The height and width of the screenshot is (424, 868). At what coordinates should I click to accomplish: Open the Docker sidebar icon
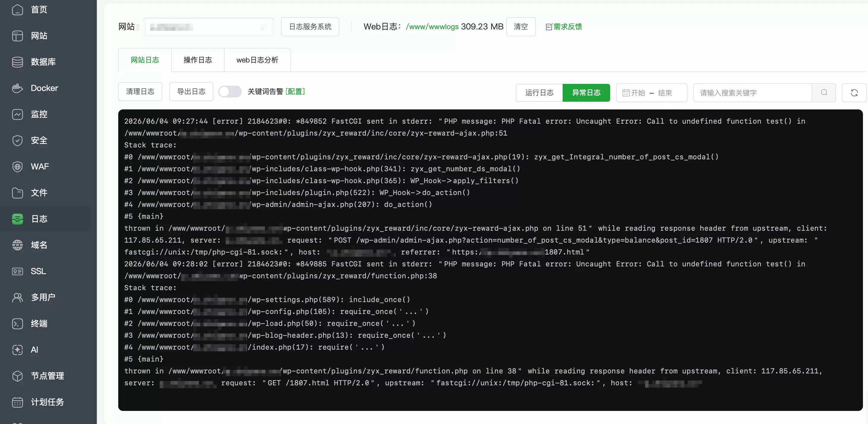pos(17,88)
